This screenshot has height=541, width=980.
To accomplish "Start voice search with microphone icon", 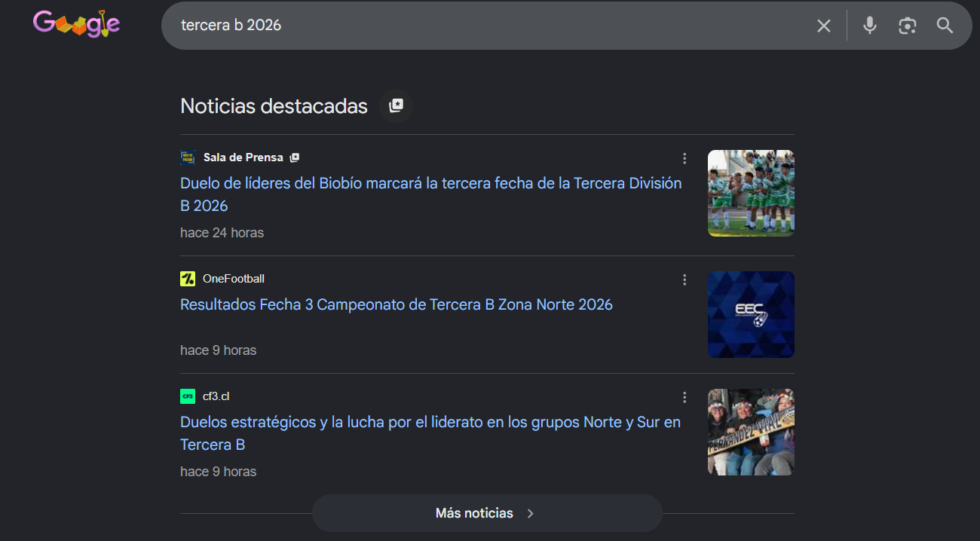I will tap(870, 26).
